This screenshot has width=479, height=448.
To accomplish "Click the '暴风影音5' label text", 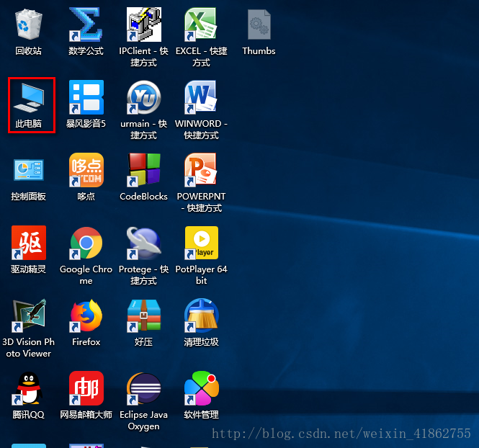I will [x=86, y=124].
